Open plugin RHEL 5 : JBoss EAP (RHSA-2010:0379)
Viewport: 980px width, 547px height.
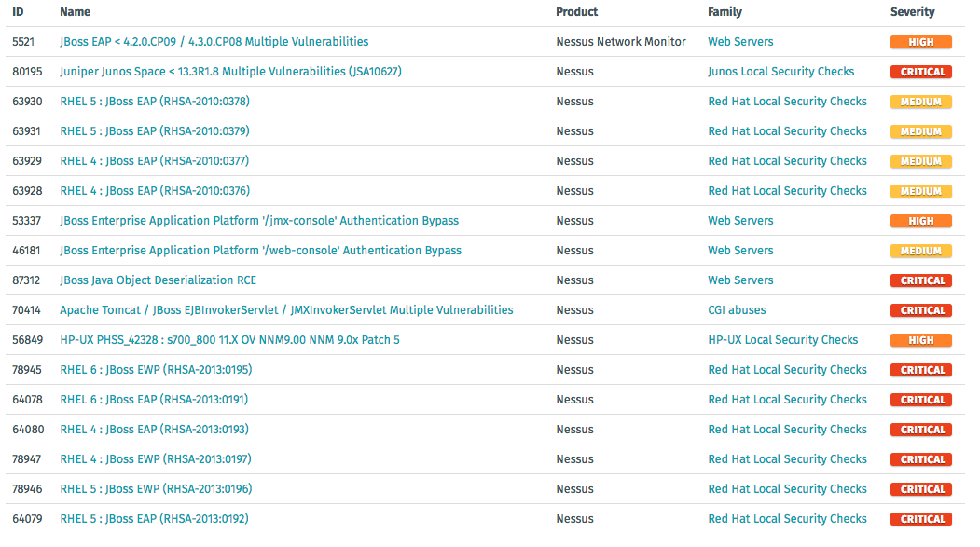click(155, 131)
